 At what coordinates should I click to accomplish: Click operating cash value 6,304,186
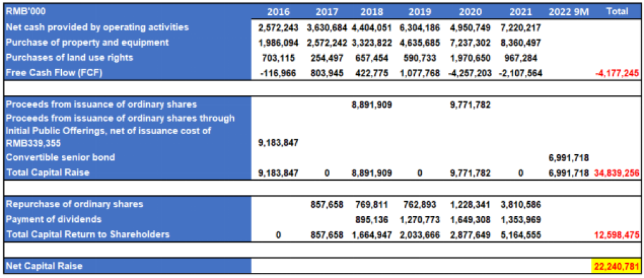[x=419, y=27]
